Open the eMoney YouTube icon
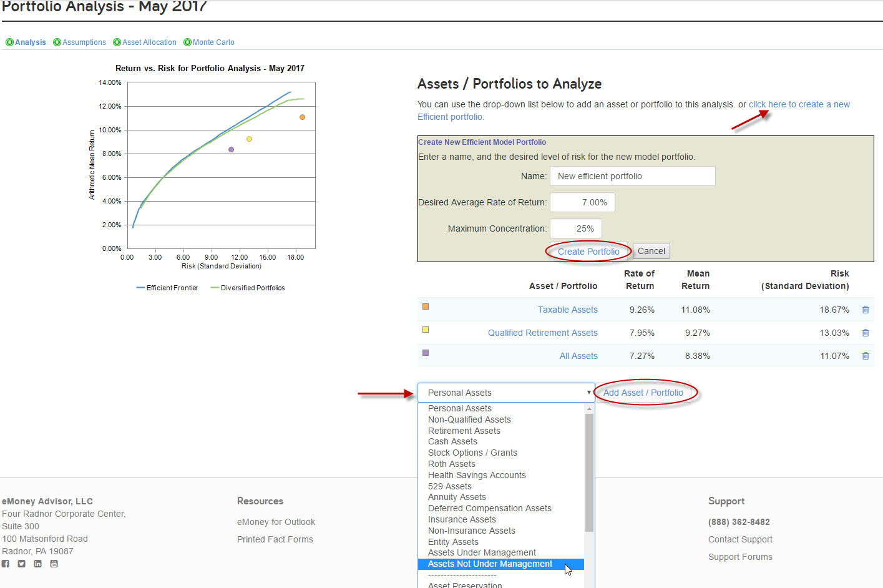The width and height of the screenshot is (883, 588). click(x=54, y=564)
